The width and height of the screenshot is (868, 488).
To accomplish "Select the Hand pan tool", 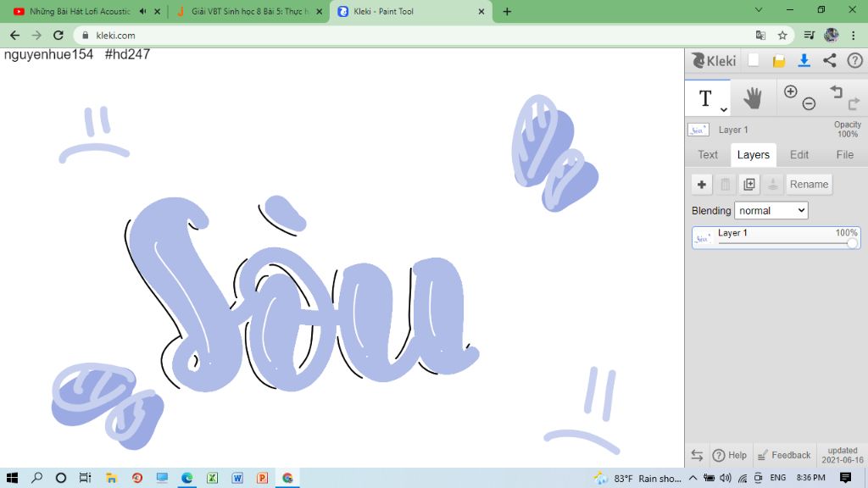I will [753, 98].
